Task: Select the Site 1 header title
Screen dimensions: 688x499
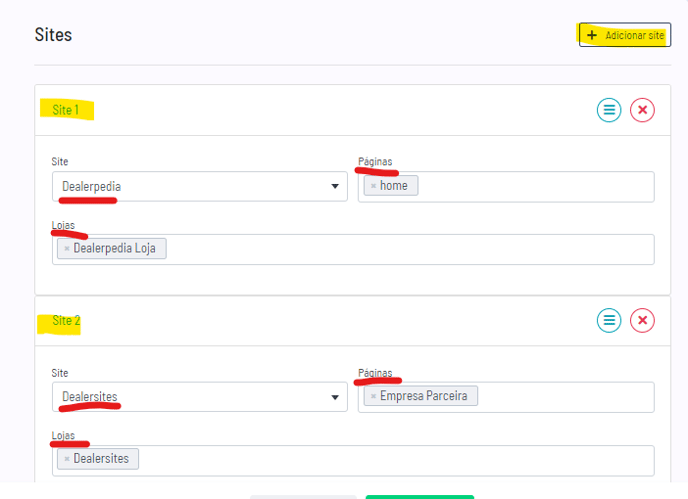Action: pyautogui.click(x=66, y=110)
